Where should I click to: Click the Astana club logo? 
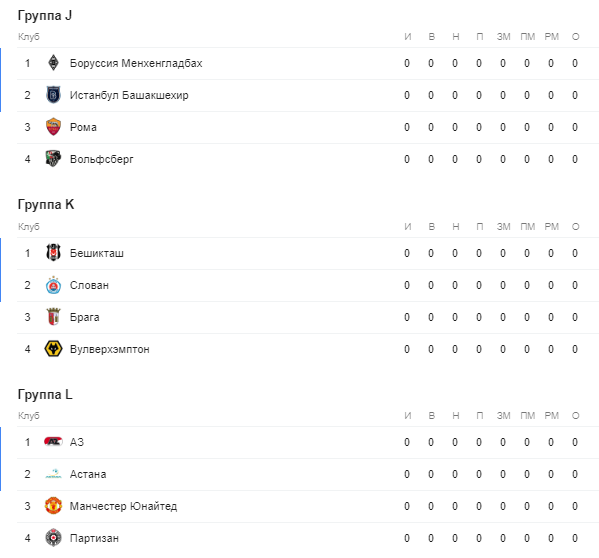pyautogui.click(x=53, y=474)
